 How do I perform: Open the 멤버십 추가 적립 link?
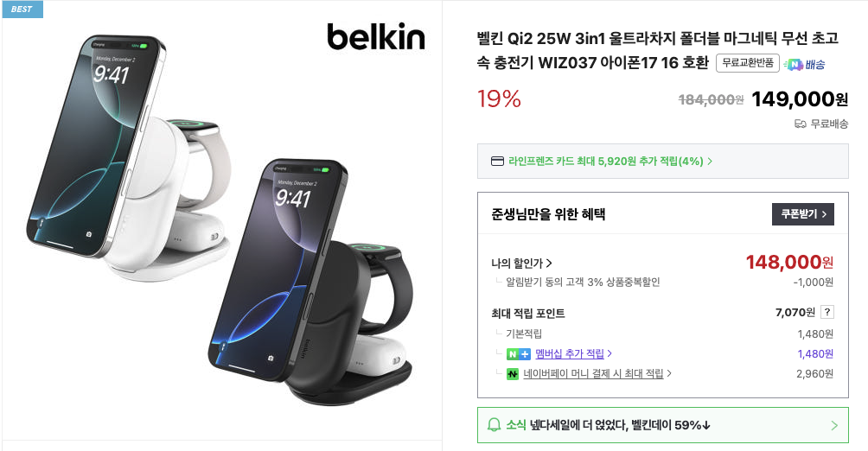[x=573, y=353]
